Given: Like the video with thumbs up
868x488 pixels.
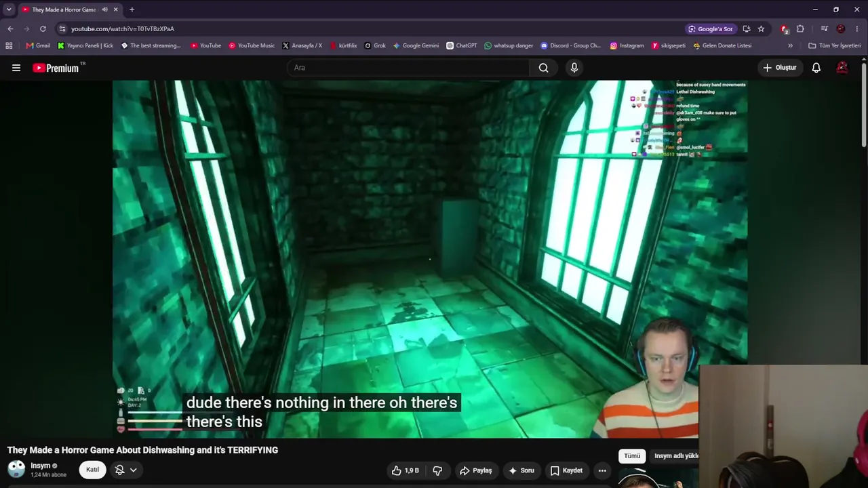Looking at the screenshot, I should (x=405, y=470).
